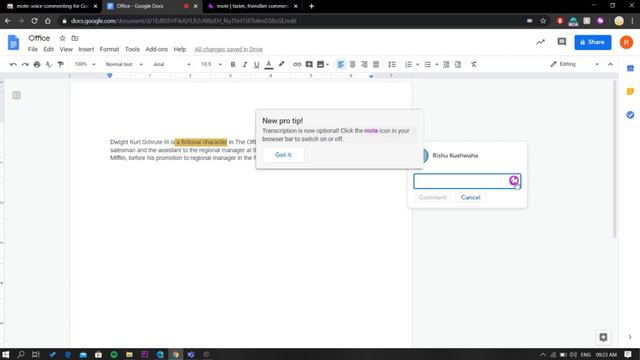Toggle bold formatting

click(x=233, y=64)
